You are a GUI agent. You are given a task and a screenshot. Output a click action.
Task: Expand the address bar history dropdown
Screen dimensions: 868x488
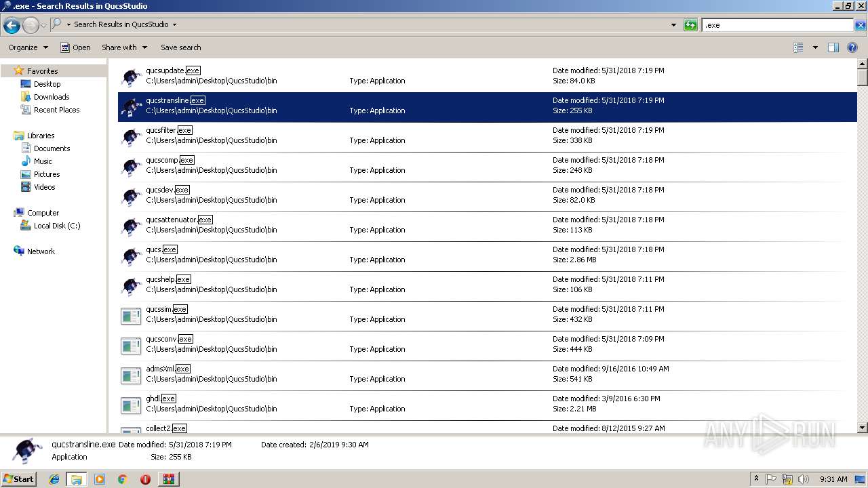673,25
